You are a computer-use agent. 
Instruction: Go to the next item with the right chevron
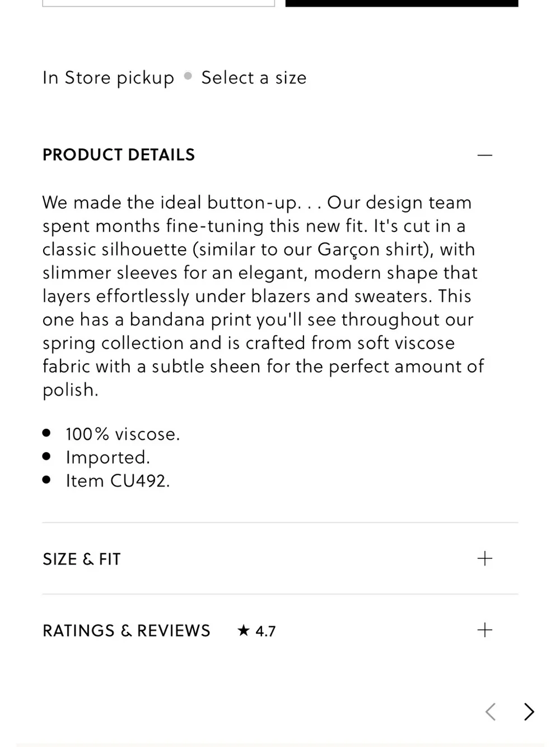click(x=529, y=712)
